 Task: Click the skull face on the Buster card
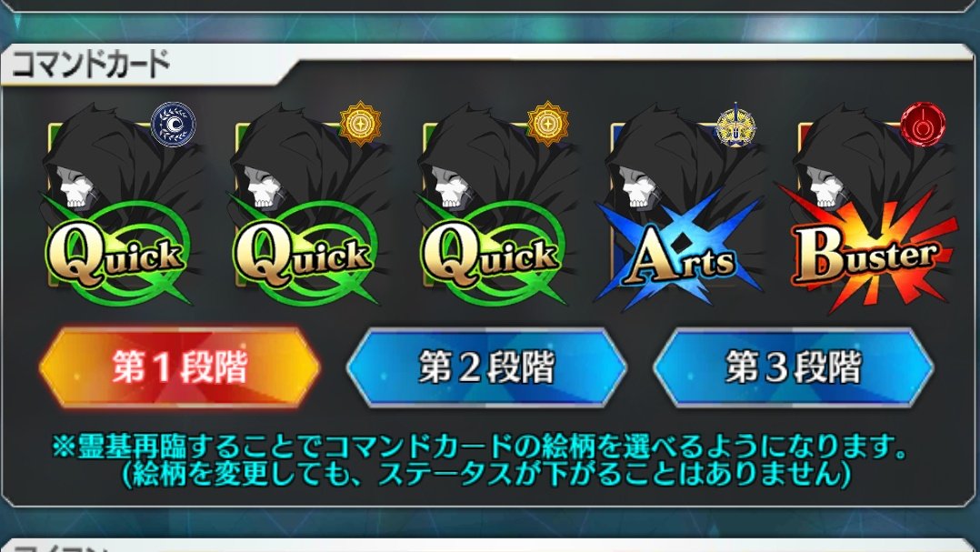(825, 186)
